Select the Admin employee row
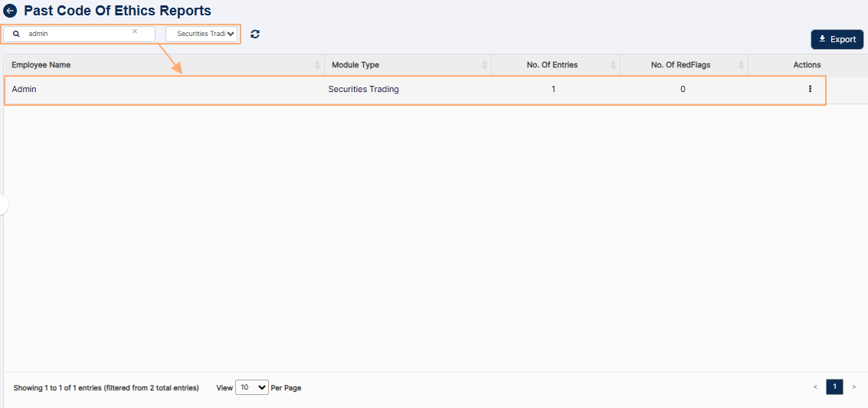Screen dimensions: 868x408 pyautogui.click(x=153, y=90)
